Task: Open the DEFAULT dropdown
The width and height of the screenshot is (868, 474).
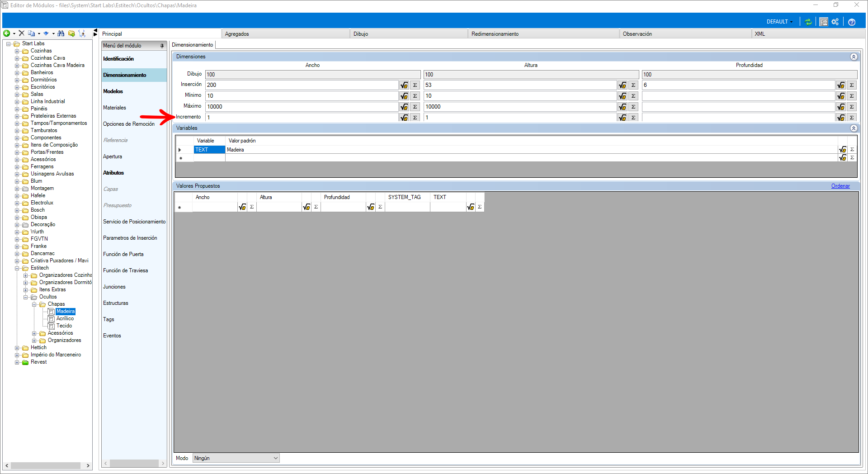Action: (779, 22)
